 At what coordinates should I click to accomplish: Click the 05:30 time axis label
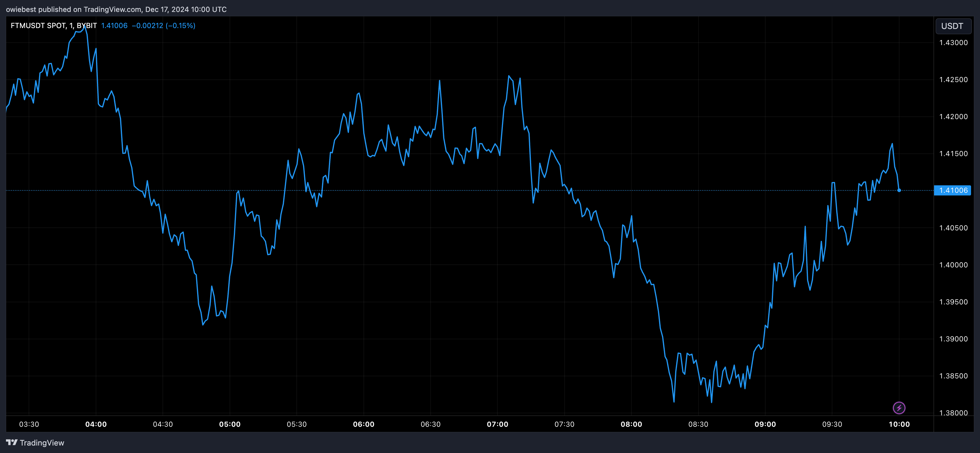297,424
